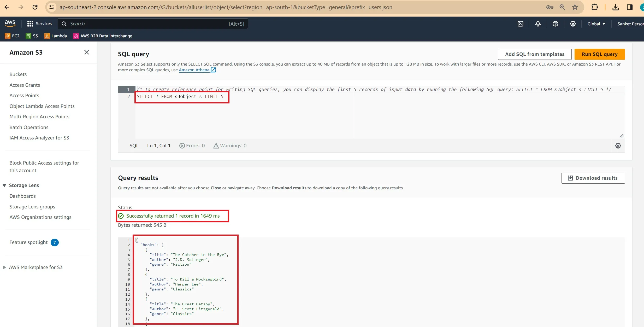Close the Amazon S3 navigation panel
This screenshot has height=327, width=644.
point(87,52)
